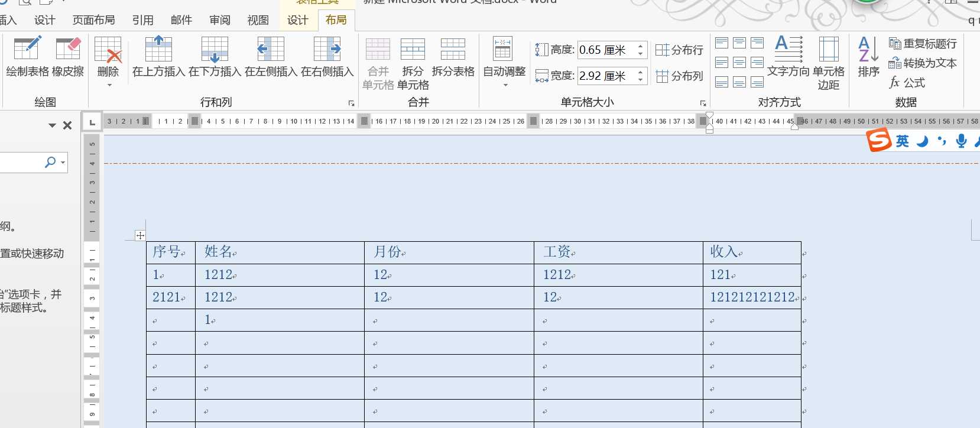Click Formula (公式) button
The width and height of the screenshot is (980, 428).
pyautogui.click(x=907, y=83)
